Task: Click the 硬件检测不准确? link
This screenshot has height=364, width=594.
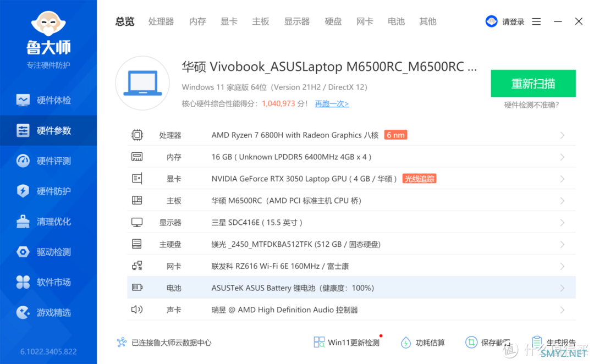Action: 531,105
